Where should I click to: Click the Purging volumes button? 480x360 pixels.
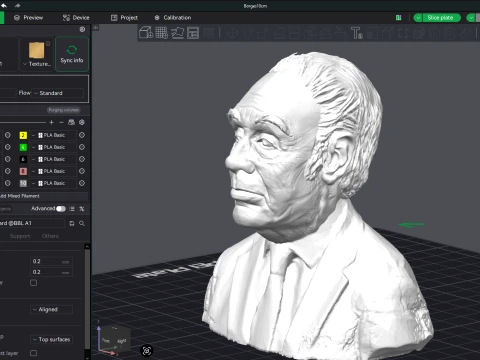[63, 110]
